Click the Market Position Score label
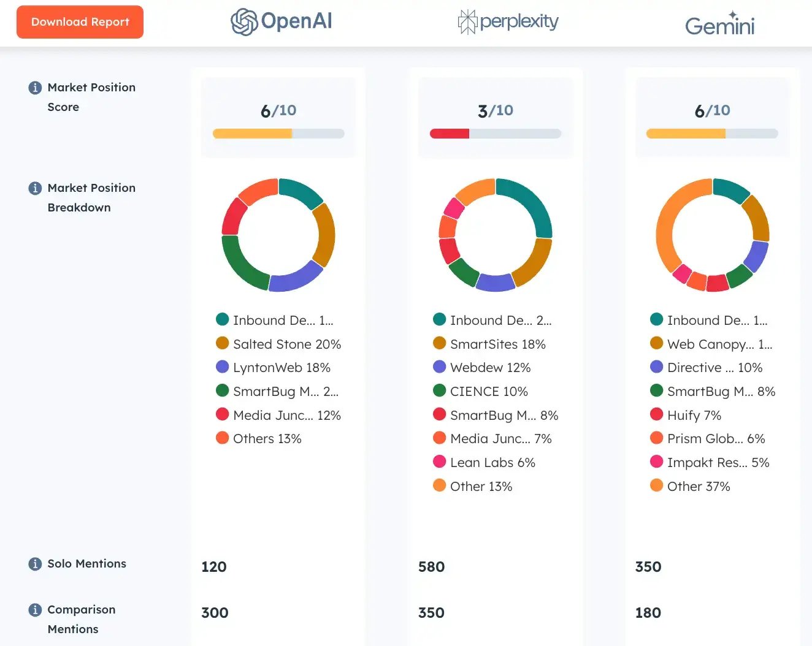This screenshot has height=646, width=812. tap(91, 97)
